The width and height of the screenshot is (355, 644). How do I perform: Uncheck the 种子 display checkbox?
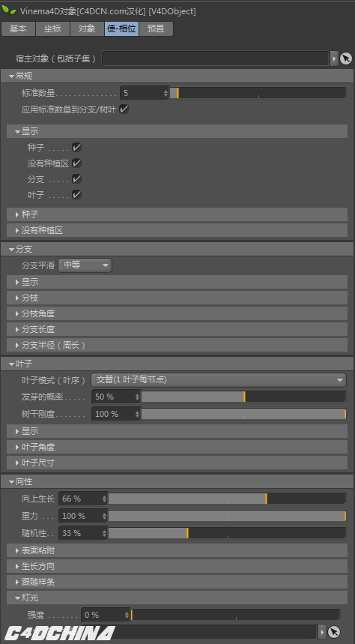point(76,148)
